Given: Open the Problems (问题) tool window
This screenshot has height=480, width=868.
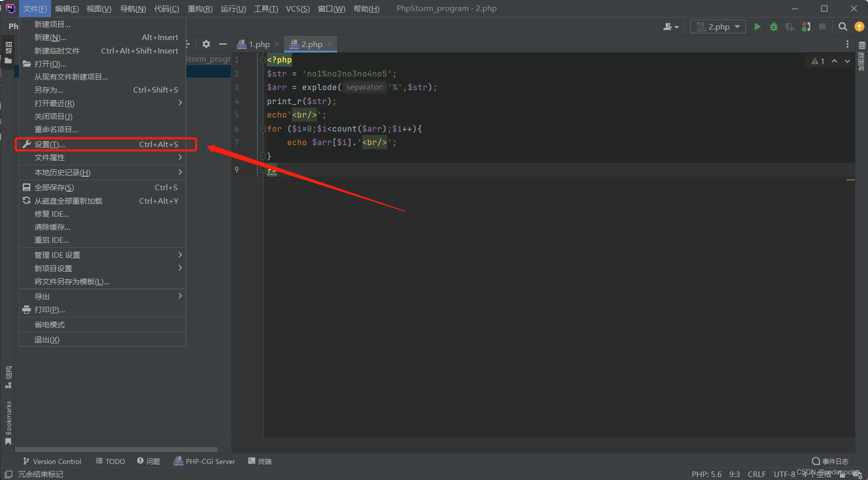Looking at the screenshot, I should point(148,461).
